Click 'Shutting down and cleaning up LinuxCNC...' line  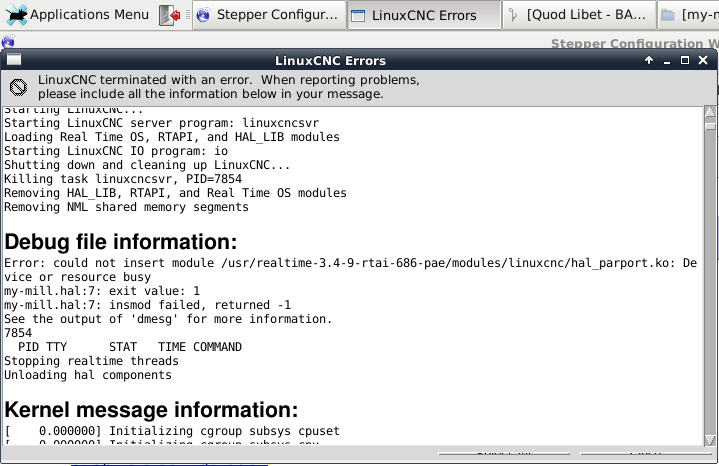(x=147, y=165)
